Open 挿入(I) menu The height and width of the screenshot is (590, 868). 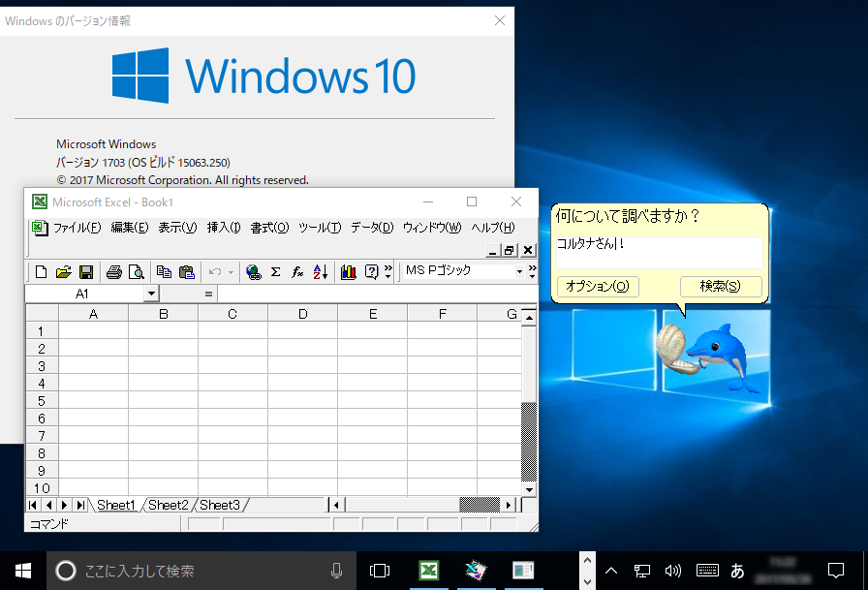[x=224, y=228]
